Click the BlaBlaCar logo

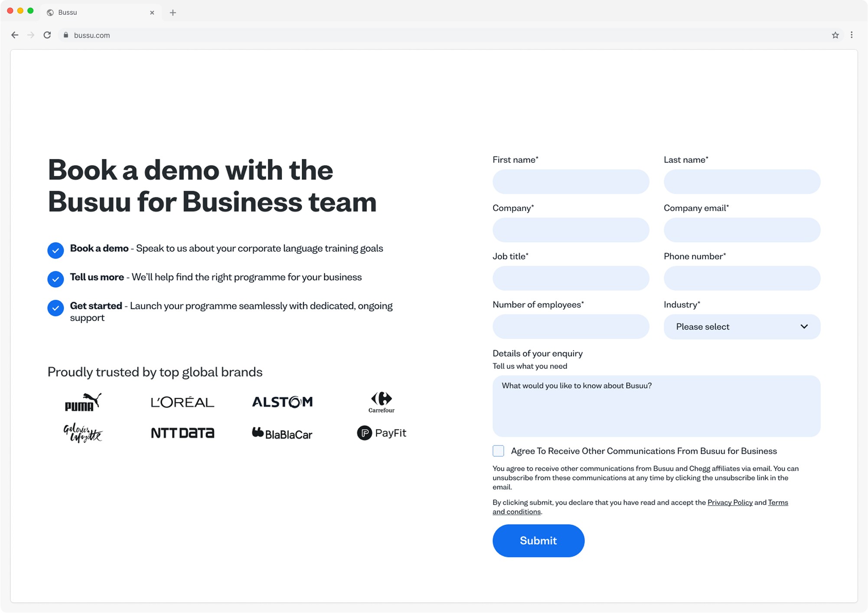tap(282, 433)
